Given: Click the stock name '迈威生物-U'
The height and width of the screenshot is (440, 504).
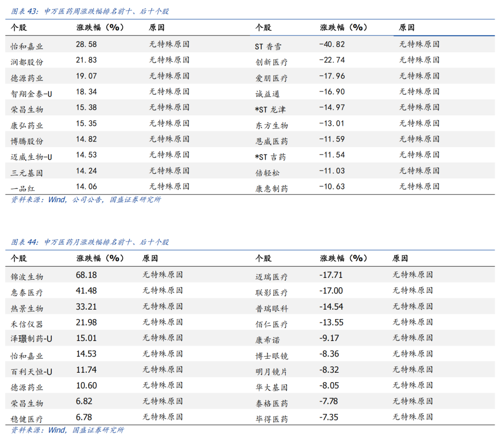Looking at the screenshot, I should point(31,157).
